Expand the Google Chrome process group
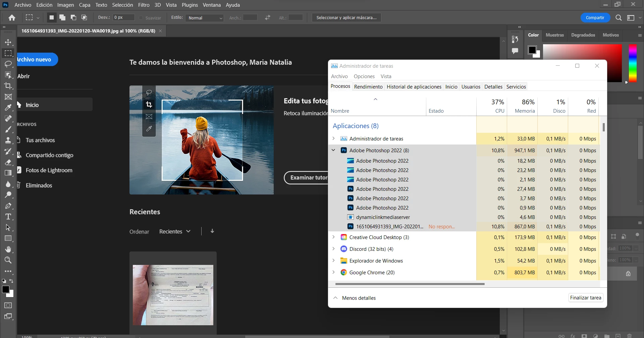This screenshot has width=644, height=338. [x=333, y=272]
